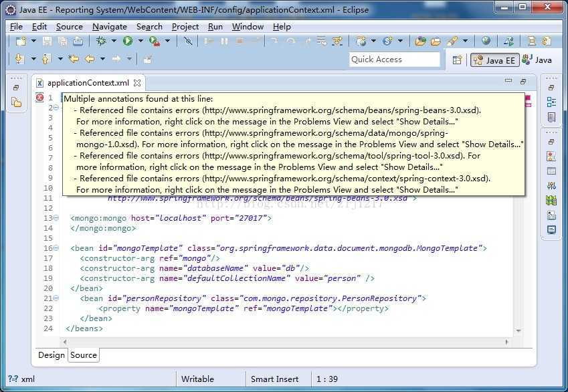
Task: Open the Task List view icon
Action: (551, 117)
